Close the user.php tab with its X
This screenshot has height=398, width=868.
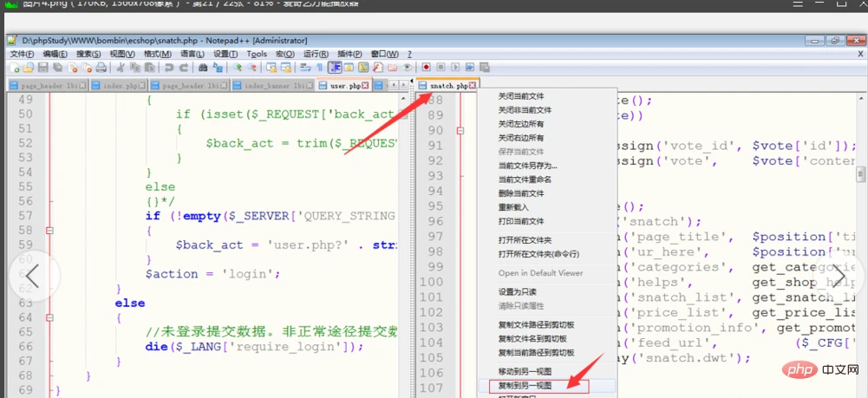coord(365,86)
